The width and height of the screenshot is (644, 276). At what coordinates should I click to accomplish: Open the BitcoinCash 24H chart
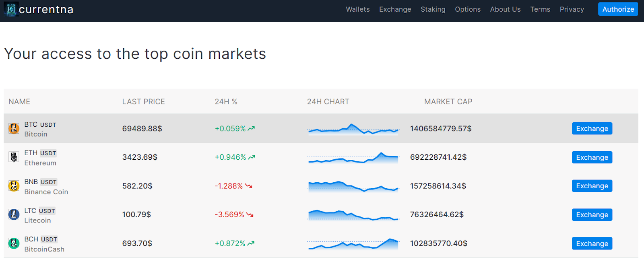click(x=353, y=243)
